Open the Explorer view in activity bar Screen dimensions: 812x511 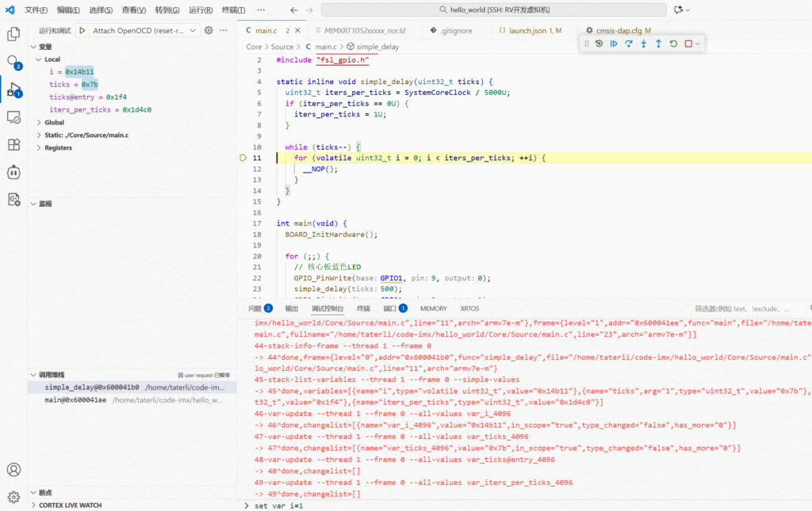click(x=13, y=34)
